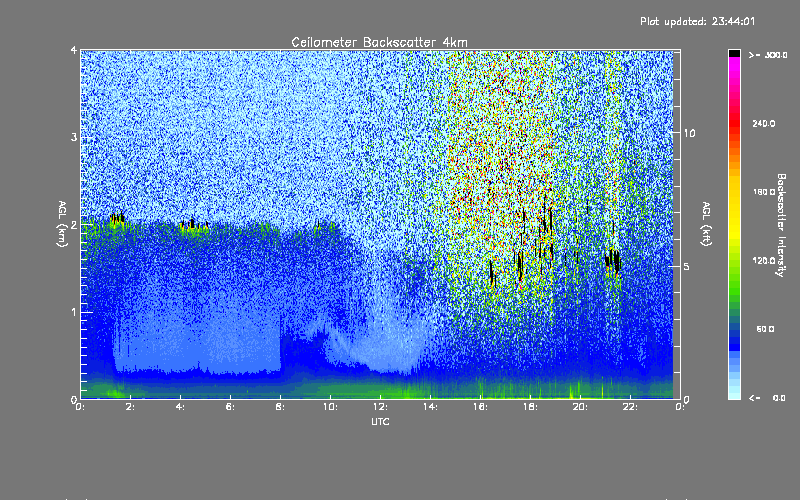The height and width of the screenshot is (500, 800).
Task: Select the 'AGL (kft)' axis label
Action: tap(706, 224)
